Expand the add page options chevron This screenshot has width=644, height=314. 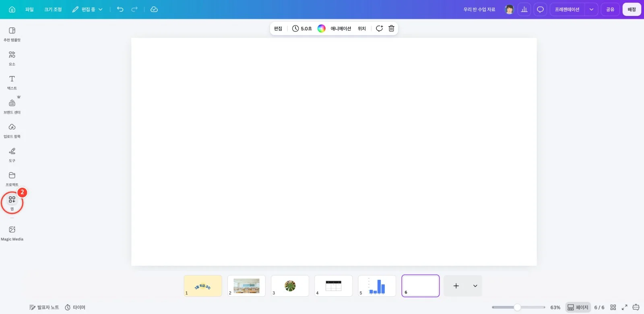point(475,286)
